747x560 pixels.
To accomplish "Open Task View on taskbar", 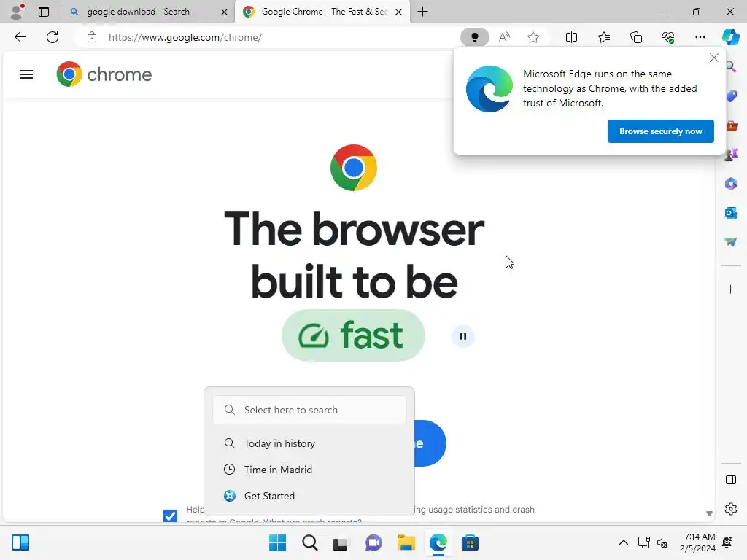I will [x=340, y=542].
